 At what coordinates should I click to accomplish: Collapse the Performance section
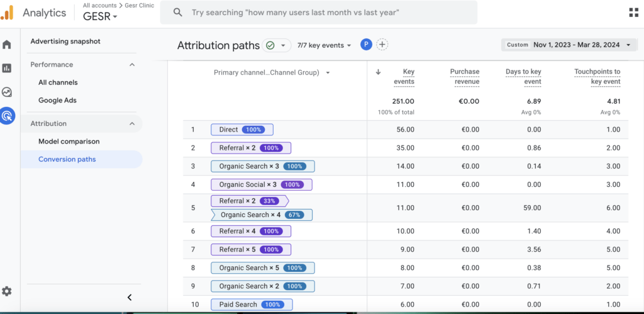(x=132, y=65)
